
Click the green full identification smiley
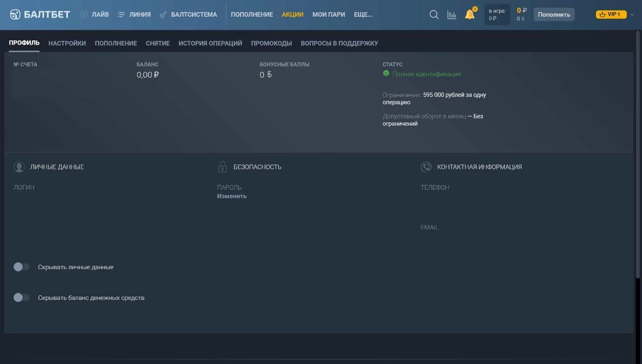click(386, 73)
